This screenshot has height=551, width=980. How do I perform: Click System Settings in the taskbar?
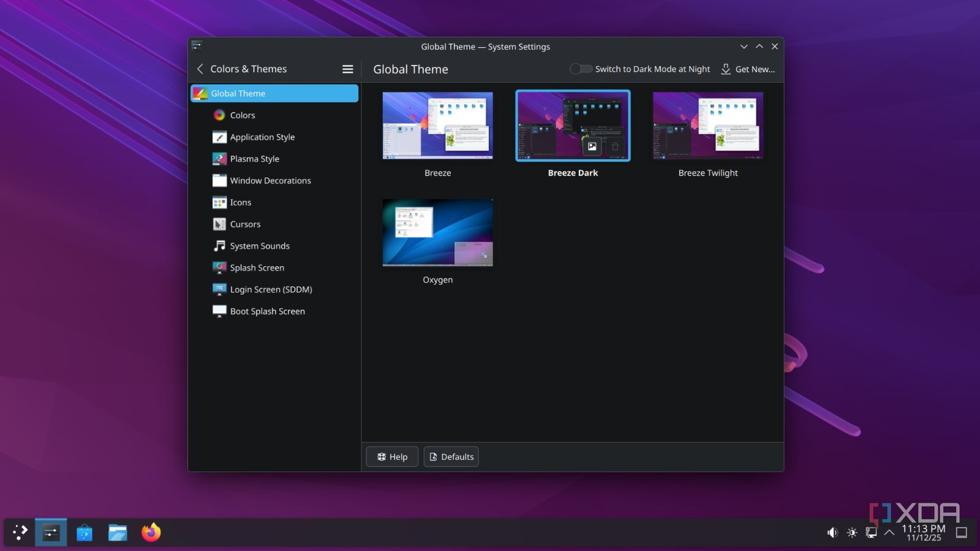[51, 533]
